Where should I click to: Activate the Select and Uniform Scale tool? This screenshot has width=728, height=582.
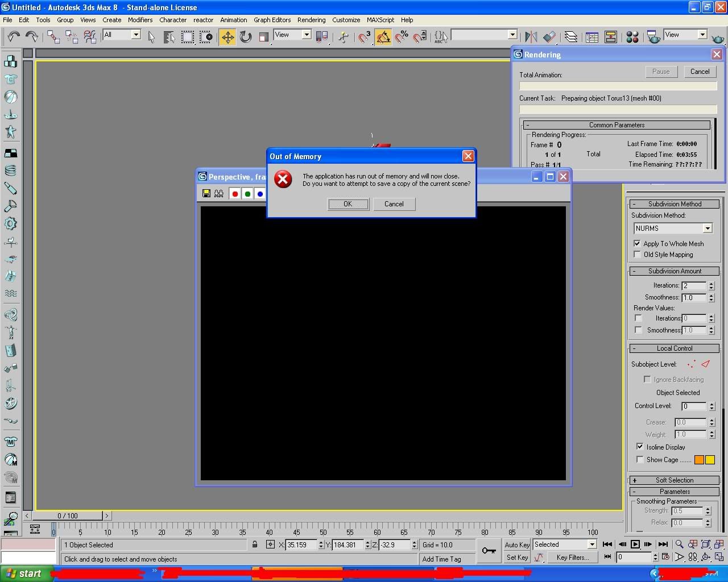[263, 37]
